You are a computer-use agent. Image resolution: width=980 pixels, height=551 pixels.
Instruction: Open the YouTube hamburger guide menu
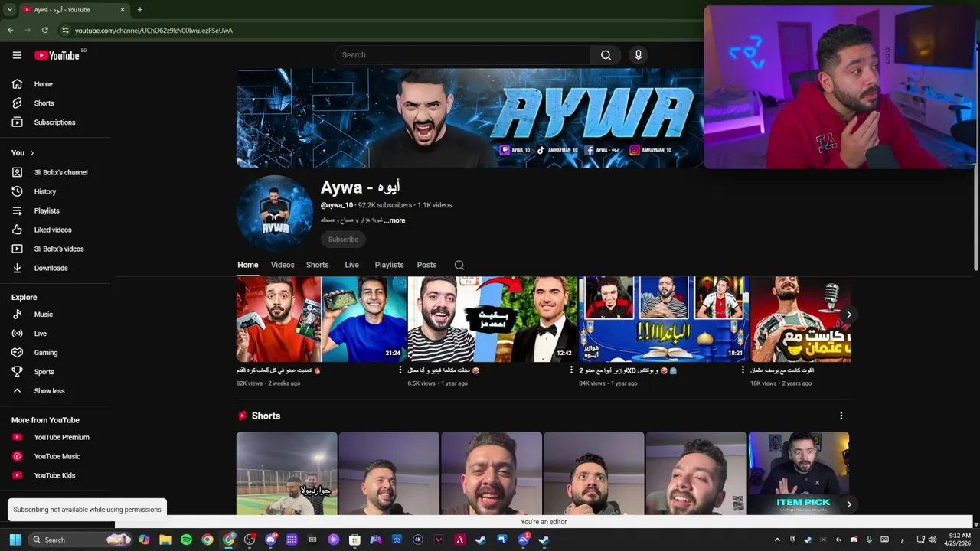[x=17, y=55]
